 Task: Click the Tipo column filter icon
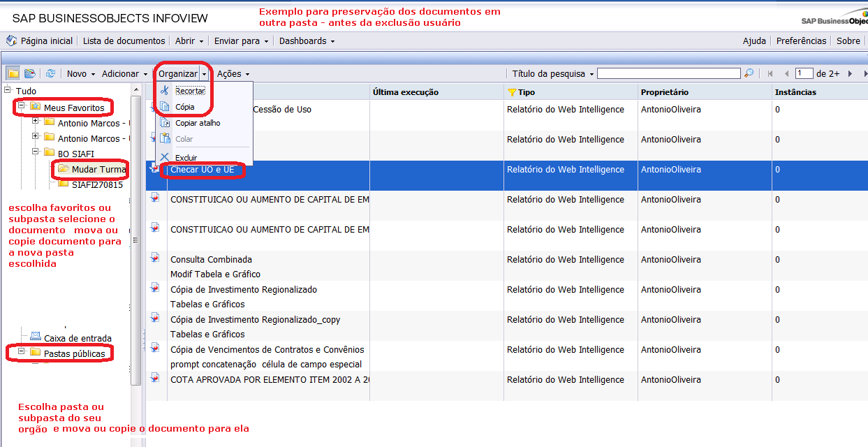[x=512, y=91]
